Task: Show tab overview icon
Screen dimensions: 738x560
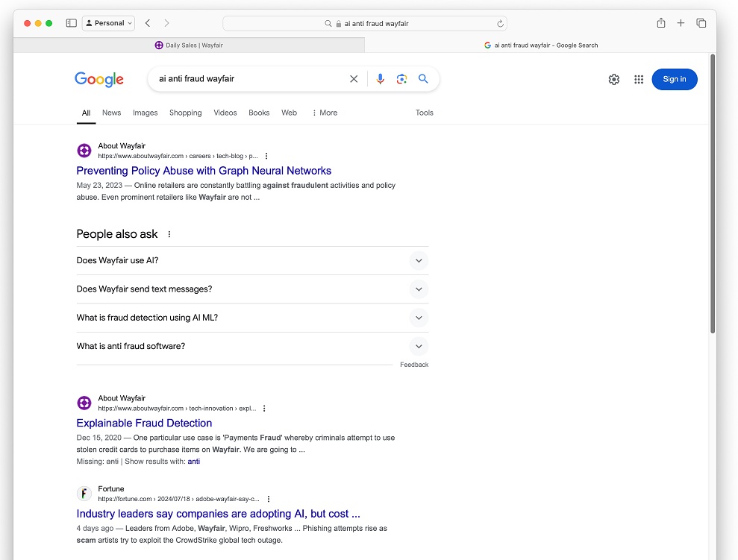Action: 701,22
